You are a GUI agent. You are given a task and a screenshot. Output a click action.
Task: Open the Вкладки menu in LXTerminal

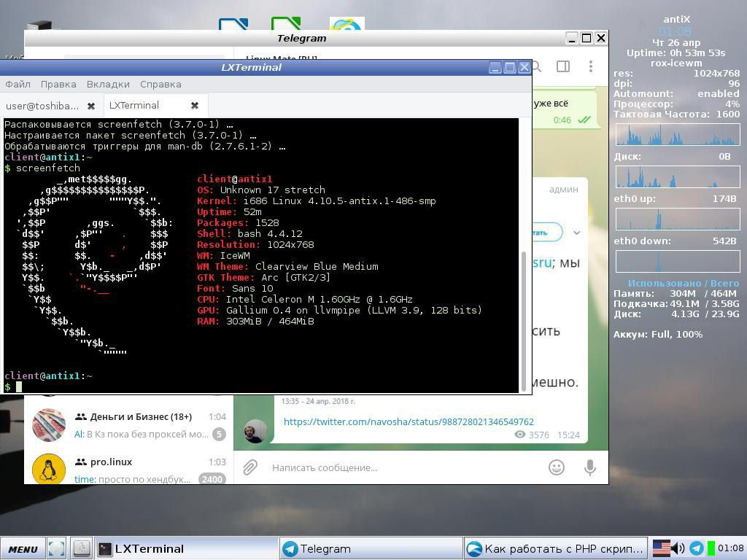(108, 85)
